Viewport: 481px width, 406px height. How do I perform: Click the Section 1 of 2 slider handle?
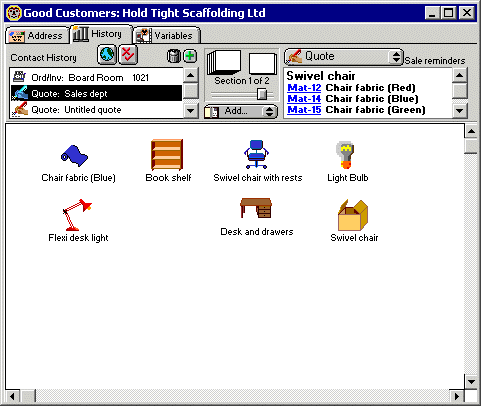[262, 94]
